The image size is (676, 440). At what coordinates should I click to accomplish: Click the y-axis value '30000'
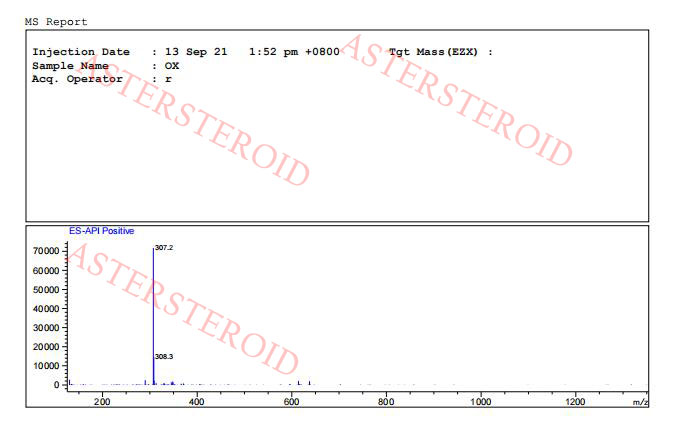[x=46, y=328]
